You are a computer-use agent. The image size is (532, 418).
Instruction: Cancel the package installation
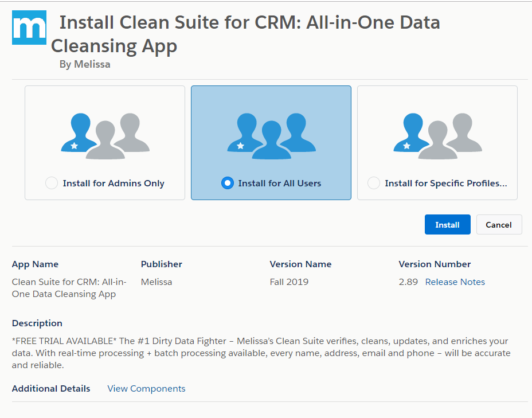tap(499, 225)
